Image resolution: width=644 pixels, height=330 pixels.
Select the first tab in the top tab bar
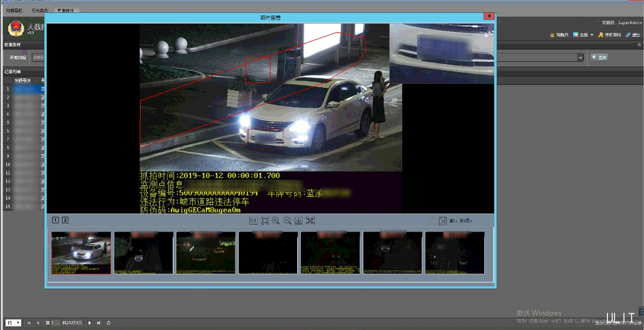(x=14, y=11)
